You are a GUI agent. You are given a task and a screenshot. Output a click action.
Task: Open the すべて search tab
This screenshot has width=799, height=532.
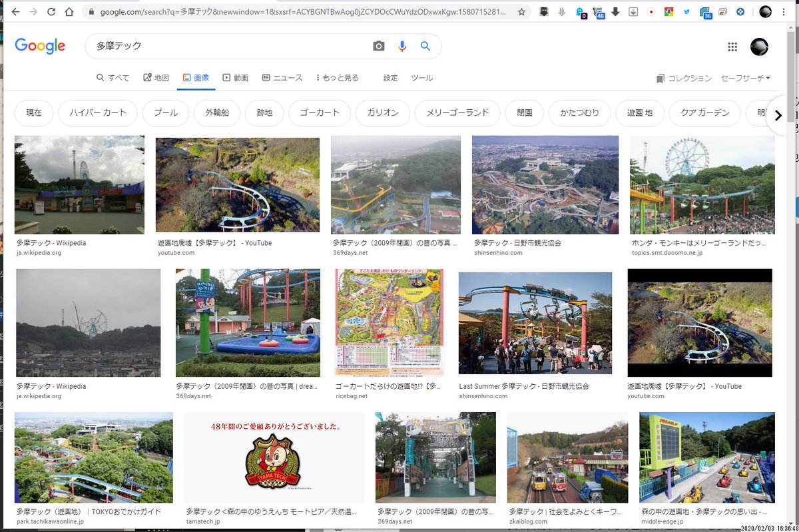pos(113,78)
